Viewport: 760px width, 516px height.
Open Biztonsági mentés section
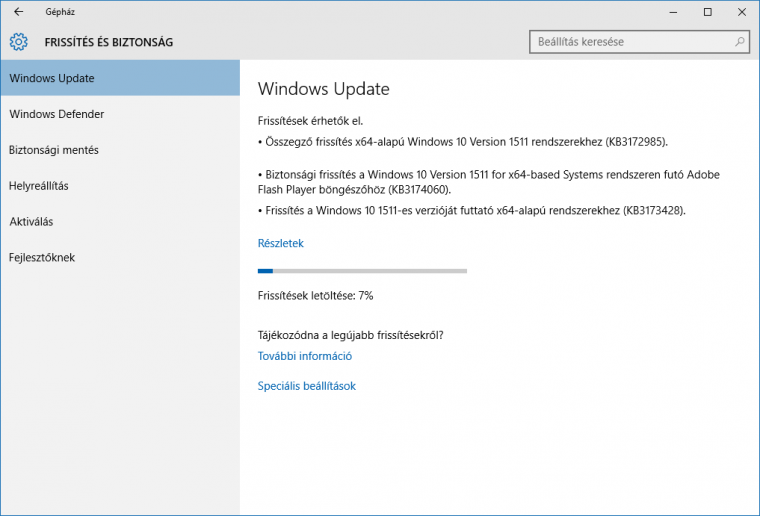(120, 150)
